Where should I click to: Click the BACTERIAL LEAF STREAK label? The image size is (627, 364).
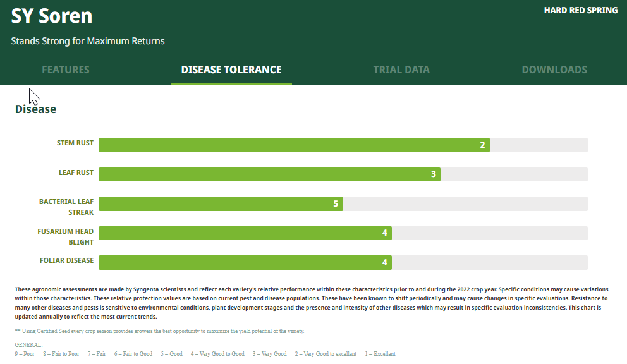point(66,207)
